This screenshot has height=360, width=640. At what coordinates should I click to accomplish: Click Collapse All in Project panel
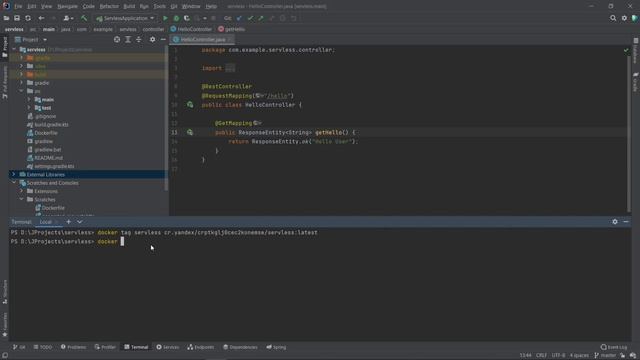pos(139,40)
